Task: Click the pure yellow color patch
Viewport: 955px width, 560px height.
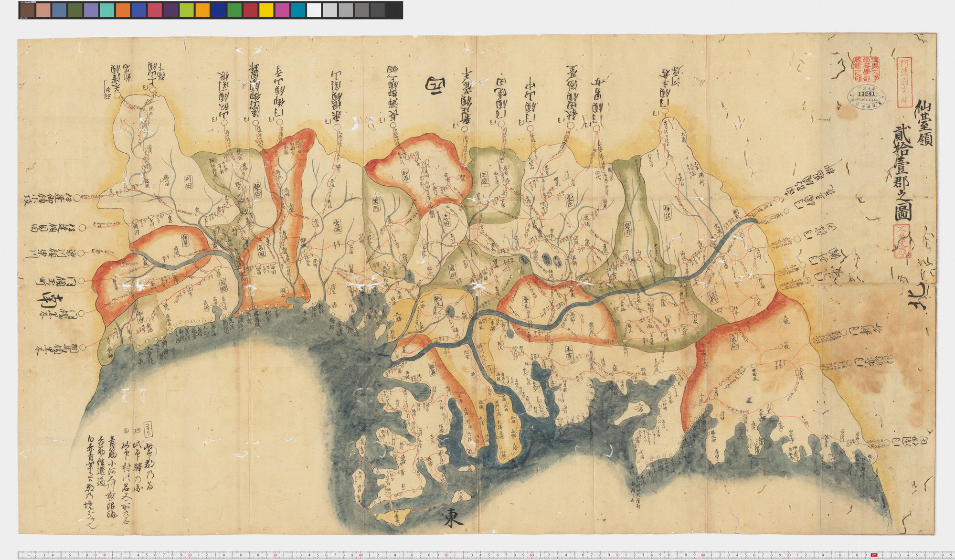Action: pyautogui.click(x=266, y=10)
